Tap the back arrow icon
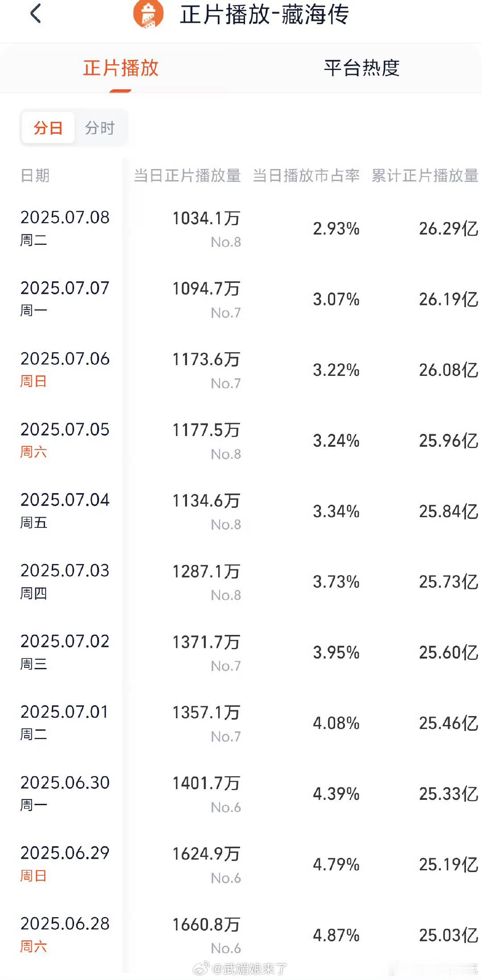482x980 pixels. pyautogui.click(x=36, y=13)
